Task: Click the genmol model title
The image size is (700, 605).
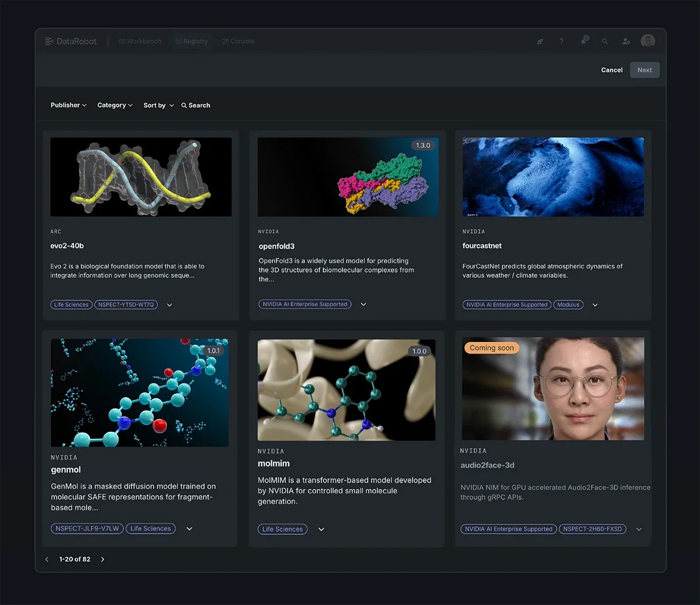Action: [66, 470]
